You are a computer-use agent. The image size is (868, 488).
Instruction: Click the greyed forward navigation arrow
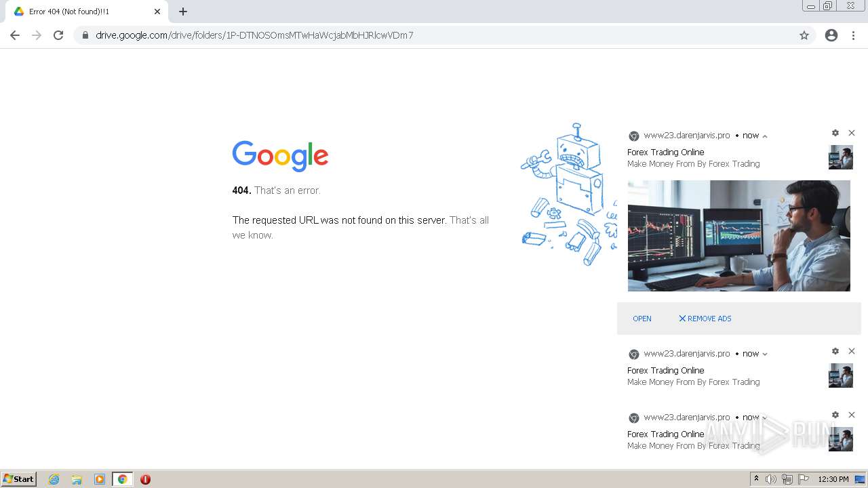pos(37,35)
